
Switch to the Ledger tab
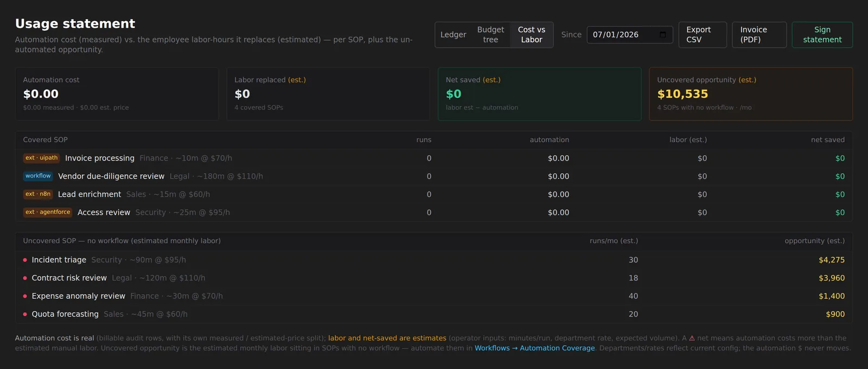(x=453, y=35)
